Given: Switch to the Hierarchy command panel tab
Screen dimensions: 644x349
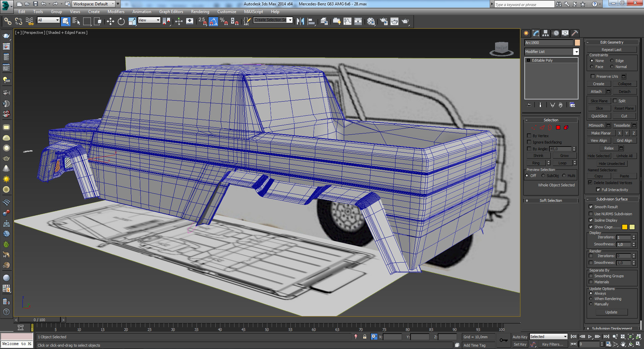Looking at the screenshot, I should click(x=546, y=33).
